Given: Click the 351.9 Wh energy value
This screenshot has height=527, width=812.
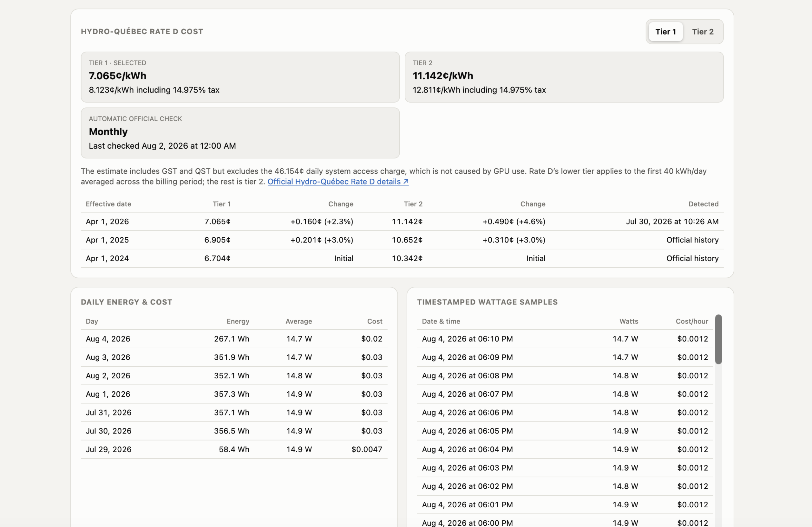Looking at the screenshot, I should click(x=232, y=357).
